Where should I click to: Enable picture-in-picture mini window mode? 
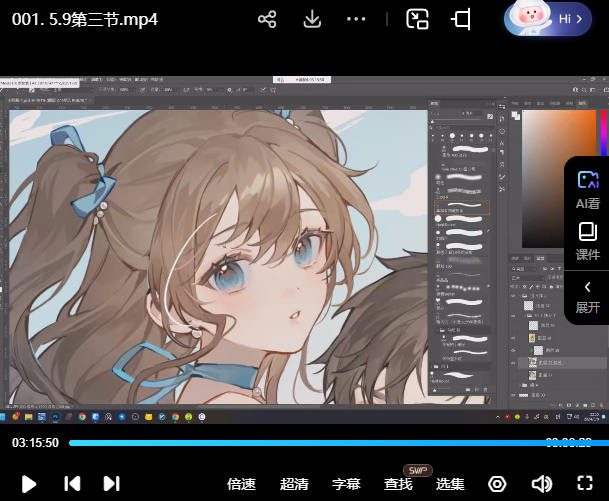tap(417, 19)
